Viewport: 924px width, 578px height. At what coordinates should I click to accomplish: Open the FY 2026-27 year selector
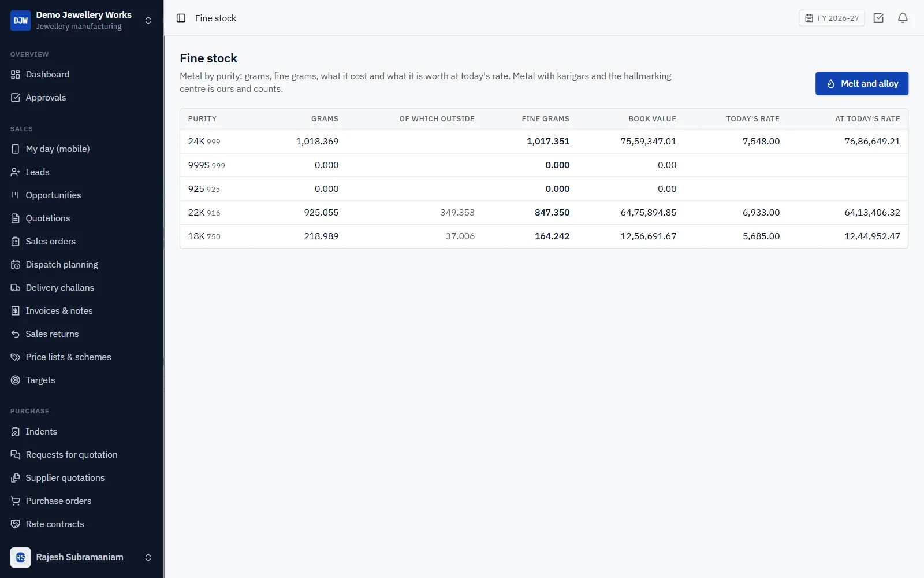point(832,18)
